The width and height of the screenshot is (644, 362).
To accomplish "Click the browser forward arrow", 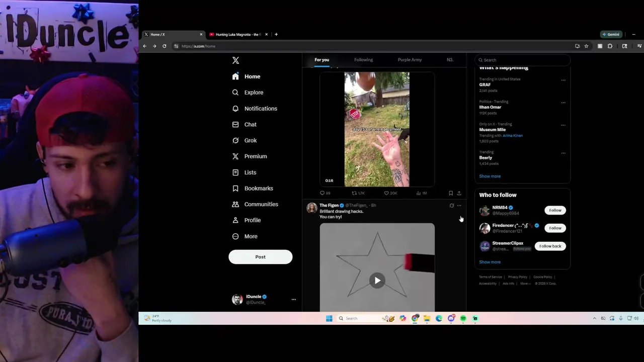I will click(x=154, y=46).
